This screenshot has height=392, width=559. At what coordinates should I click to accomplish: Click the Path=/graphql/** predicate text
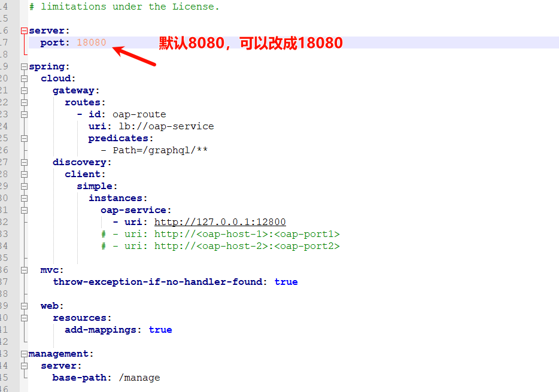click(160, 150)
